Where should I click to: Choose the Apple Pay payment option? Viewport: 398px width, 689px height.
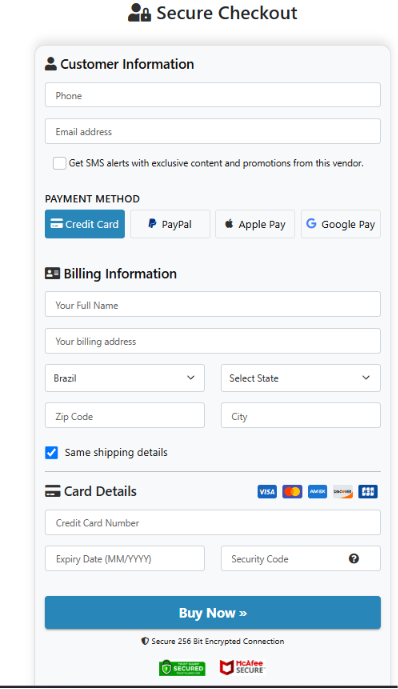pyautogui.click(x=255, y=224)
